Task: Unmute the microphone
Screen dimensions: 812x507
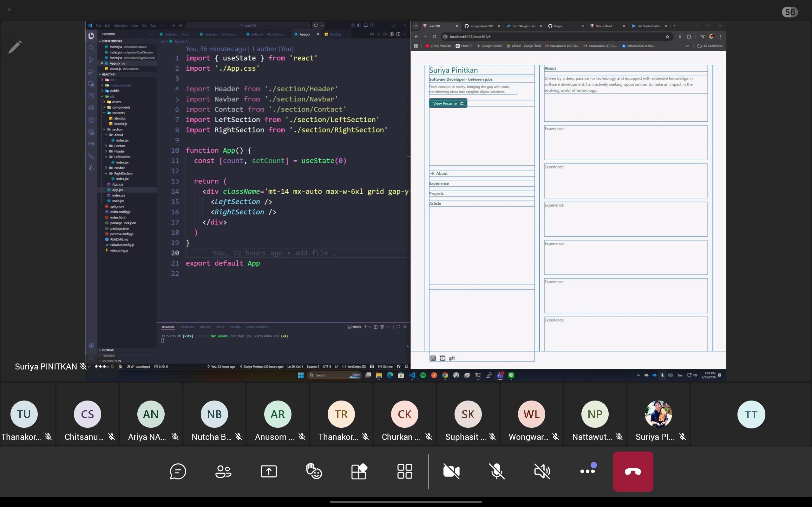Action: (497, 472)
